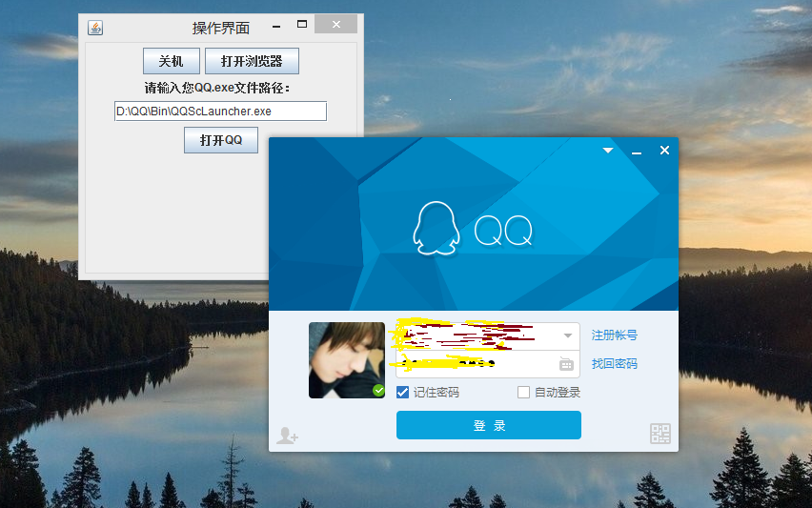Minimize the QQ login window
The image size is (812, 508).
637,152
